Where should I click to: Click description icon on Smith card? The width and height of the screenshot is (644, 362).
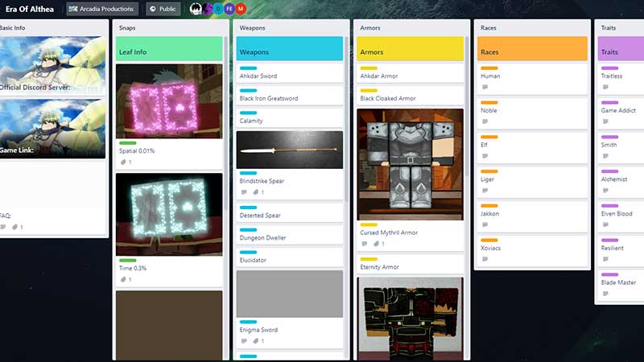click(x=605, y=156)
